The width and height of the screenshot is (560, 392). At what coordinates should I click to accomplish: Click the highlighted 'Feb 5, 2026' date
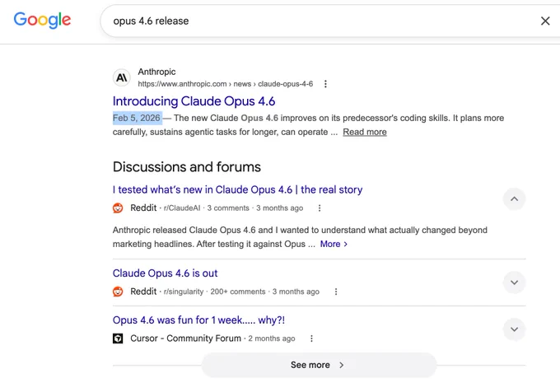(x=138, y=118)
